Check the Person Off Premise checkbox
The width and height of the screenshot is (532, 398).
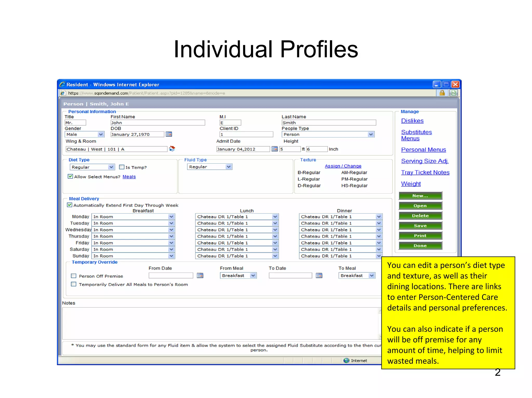click(74, 276)
